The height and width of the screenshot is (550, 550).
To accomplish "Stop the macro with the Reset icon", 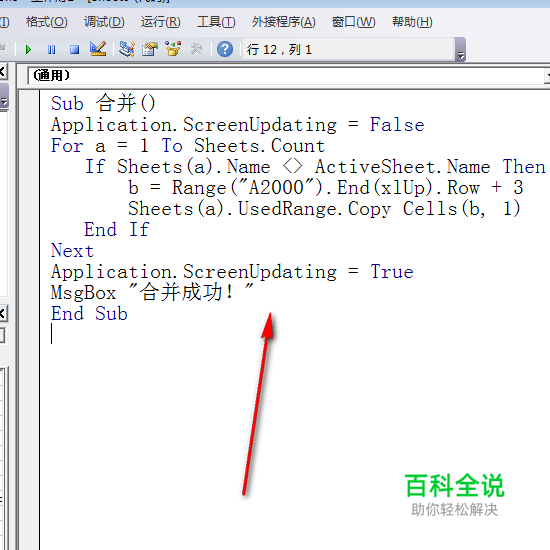I will pos(74,49).
